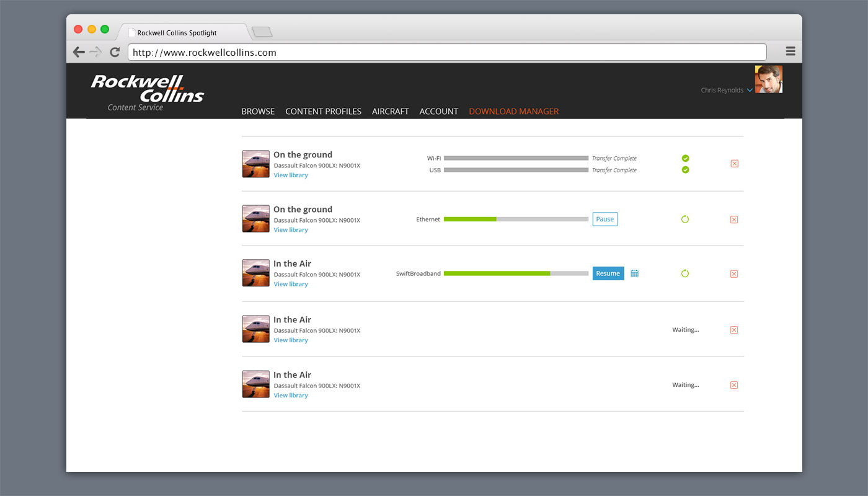Viewport: 868px width, 496px height.
Task: Remove the last Waiting download row
Action: pyautogui.click(x=734, y=385)
